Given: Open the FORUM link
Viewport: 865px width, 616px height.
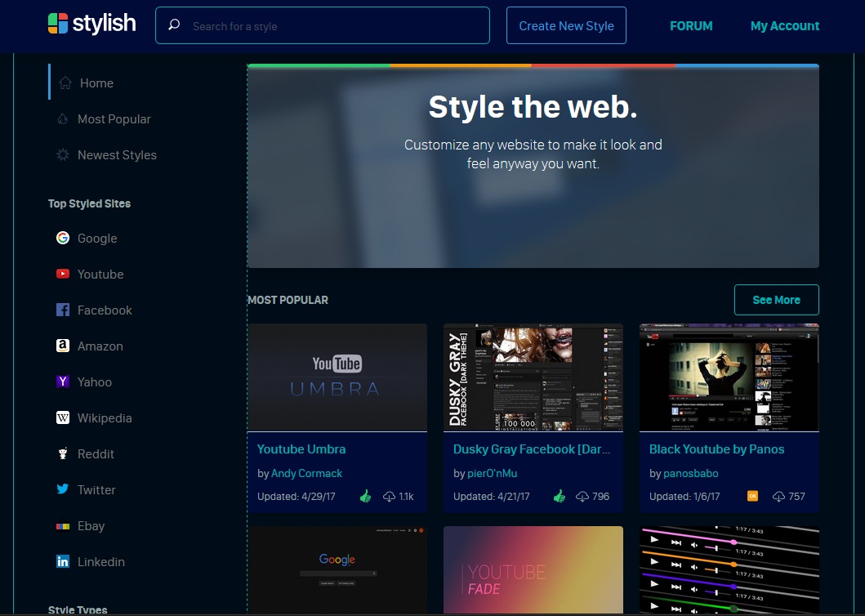Looking at the screenshot, I should pyautogui.click(x=691, y=26).
